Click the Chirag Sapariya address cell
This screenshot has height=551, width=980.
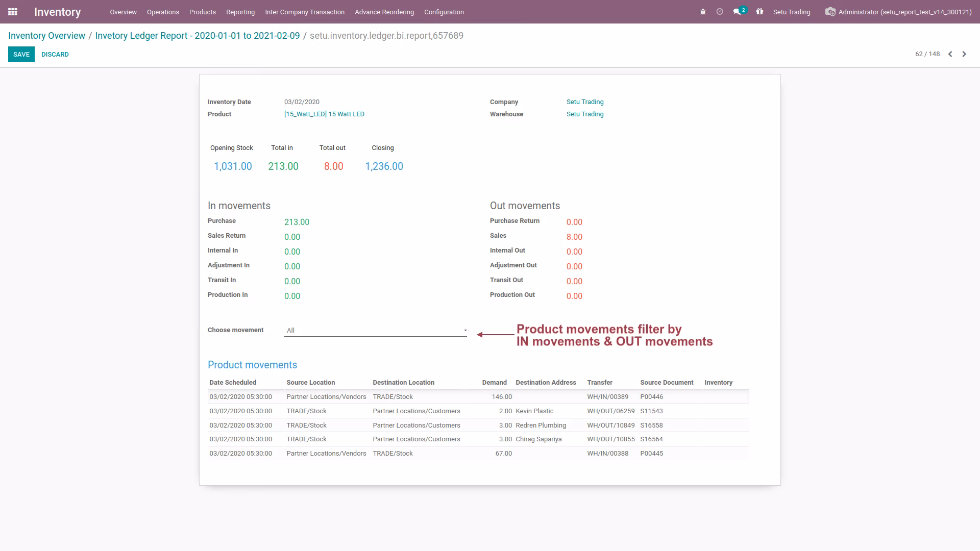(x=538, y=439)
